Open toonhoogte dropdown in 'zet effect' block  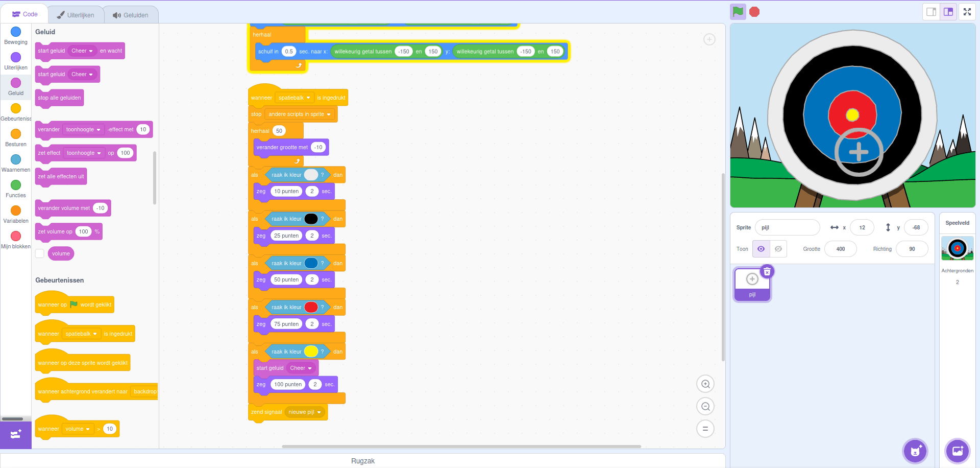click(x=84, y=153)
